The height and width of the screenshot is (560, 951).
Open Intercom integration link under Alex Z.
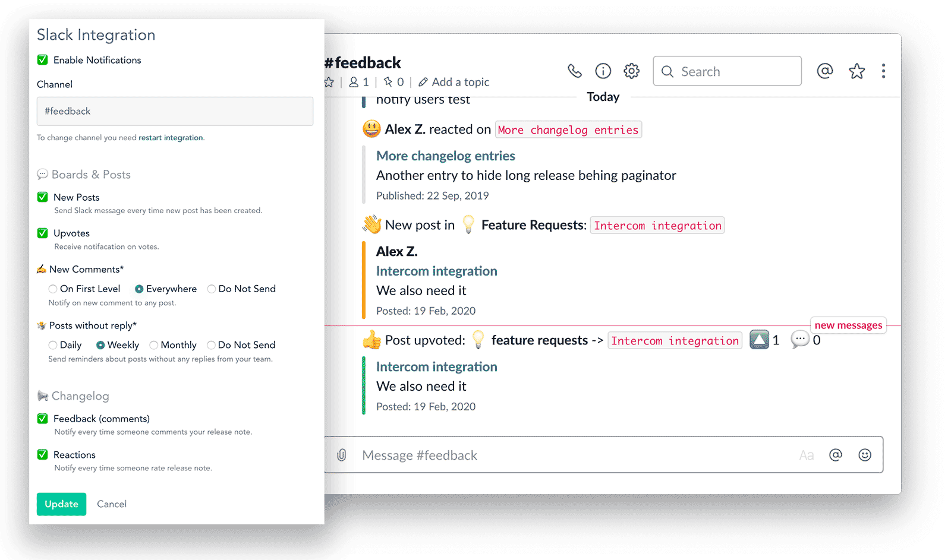[x=437, y=271]
